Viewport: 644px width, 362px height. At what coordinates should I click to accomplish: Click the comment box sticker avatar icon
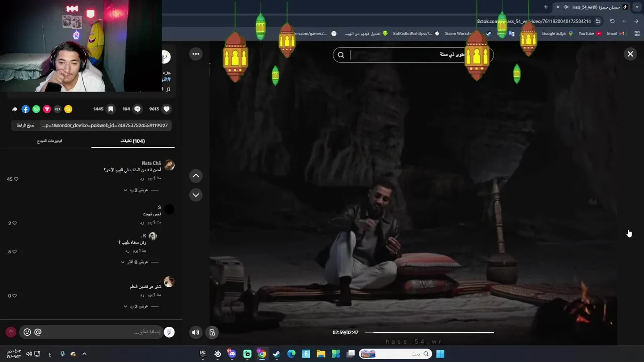pos(169,332)
